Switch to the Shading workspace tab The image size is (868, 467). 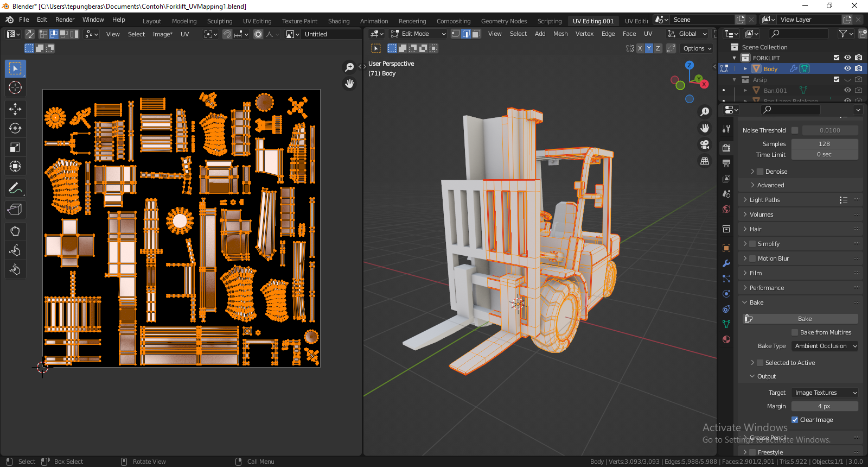pos(339,21)
